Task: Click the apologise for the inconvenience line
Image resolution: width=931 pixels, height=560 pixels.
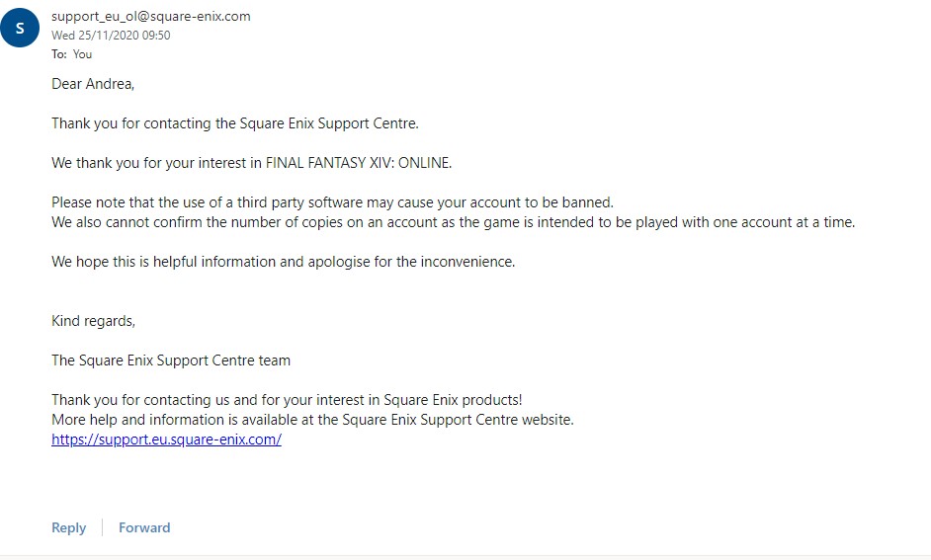Action: pos(284,262)
